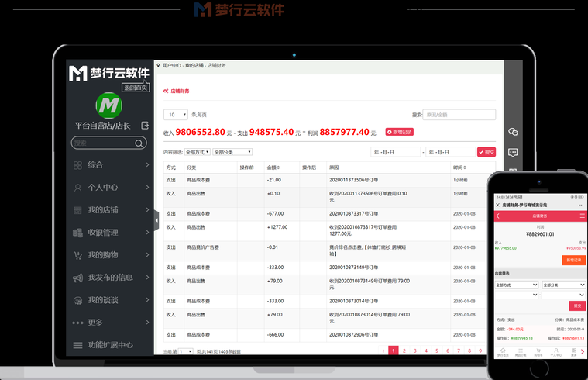Click the 用户中心 breadcrumb link
This screenshot has width=588, height=380.
point(172,65)
